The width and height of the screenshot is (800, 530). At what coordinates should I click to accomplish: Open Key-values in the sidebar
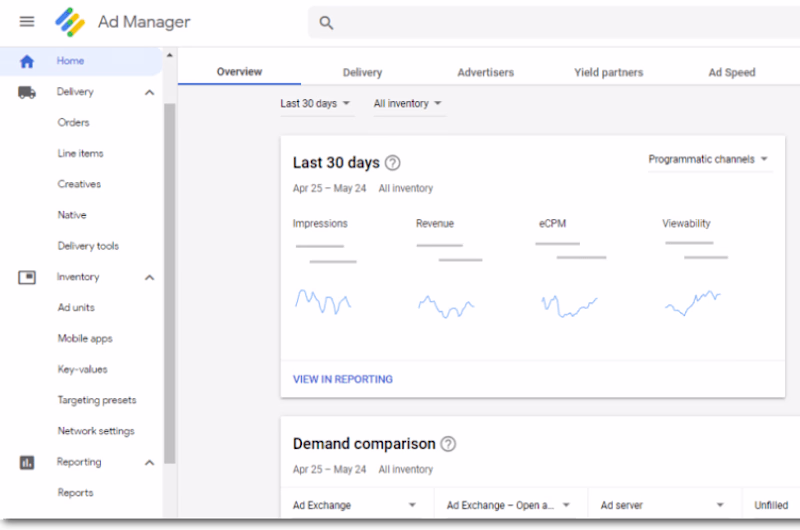coord(83,369)
